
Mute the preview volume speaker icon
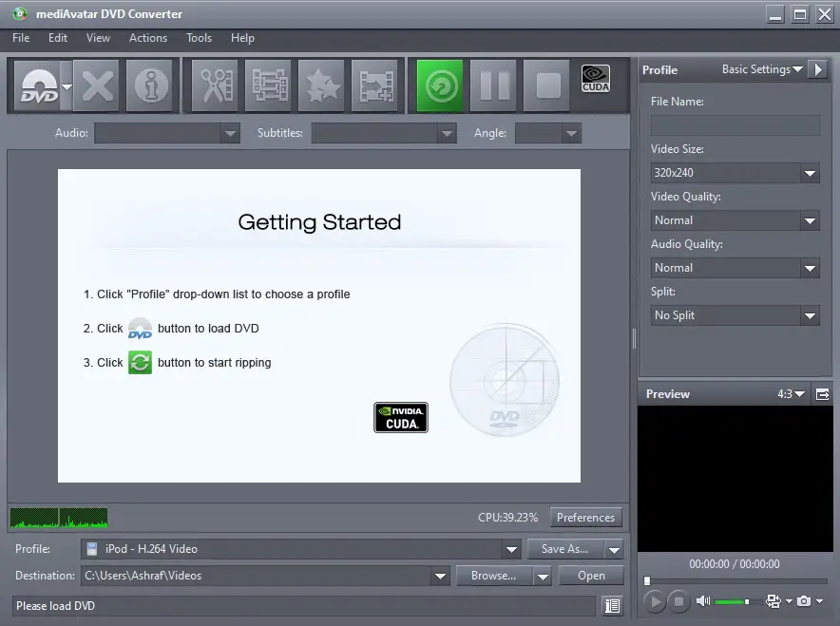coord(702,601)
